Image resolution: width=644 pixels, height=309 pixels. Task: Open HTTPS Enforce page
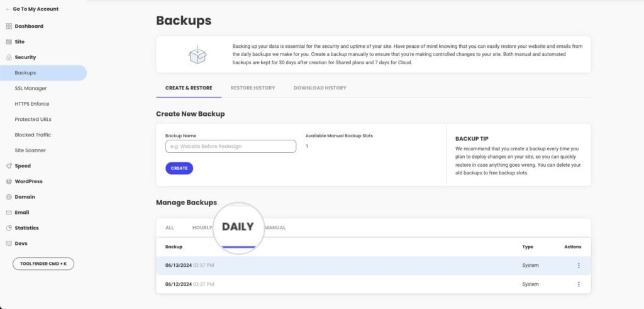point(32,104)
